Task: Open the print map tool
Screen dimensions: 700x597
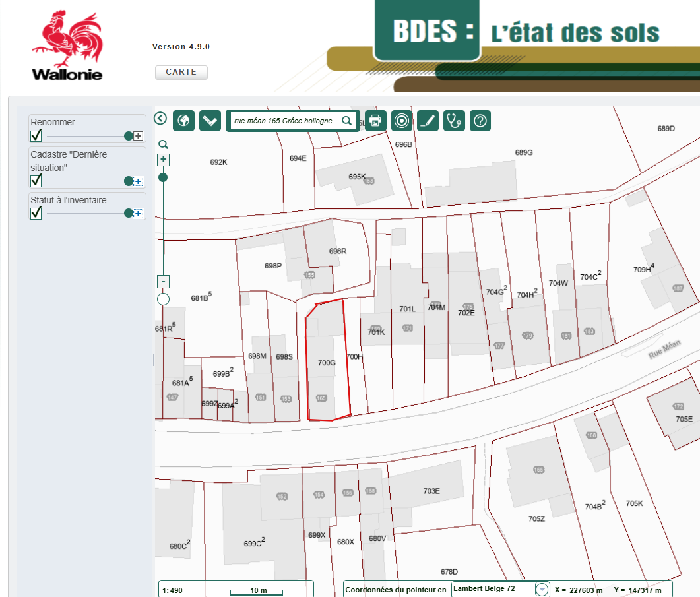Action: tap(375, 121)
